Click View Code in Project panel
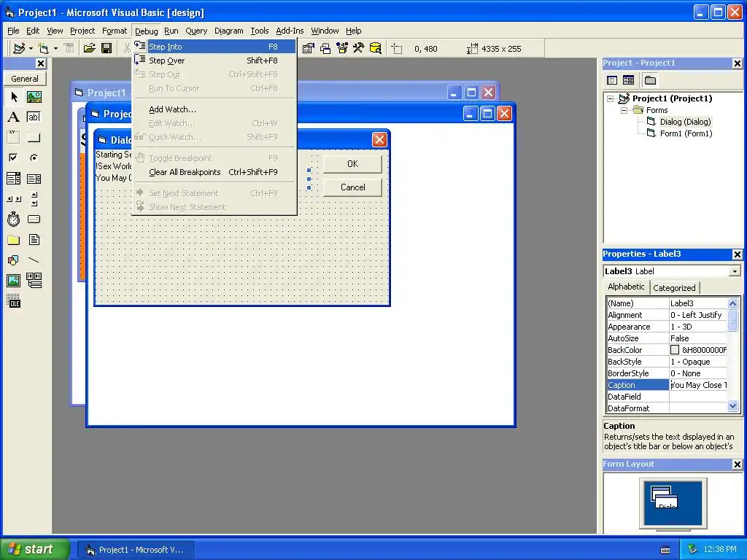Screen dimensions: 747x560 click(612, 80)
